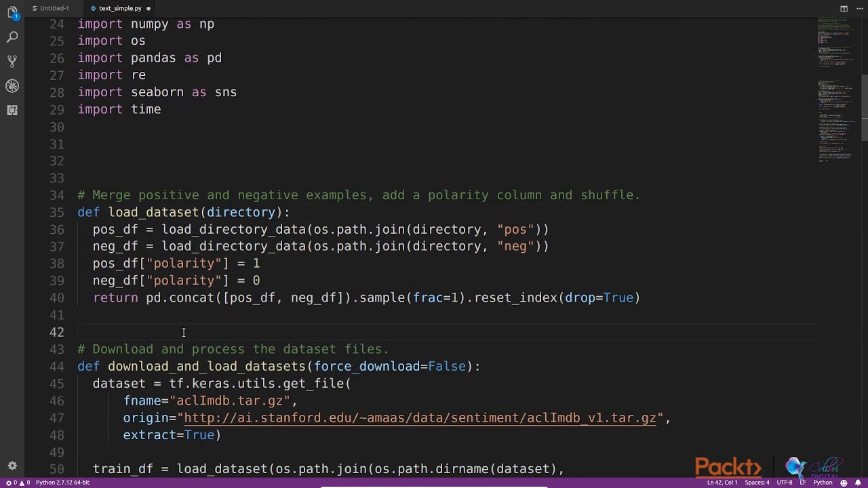868x488 pixels.
Task: Open the More Actions ellipsis menu
Action: coord(859,8)
